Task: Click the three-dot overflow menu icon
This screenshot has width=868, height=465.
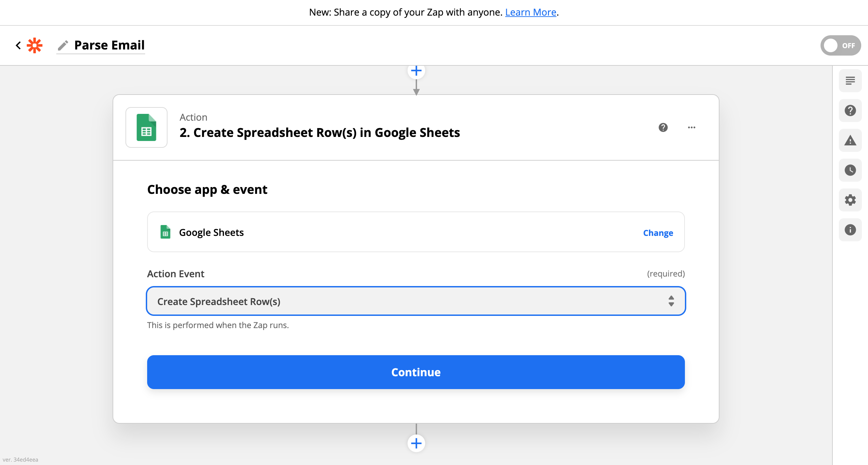Action: [x=692, y=127]
